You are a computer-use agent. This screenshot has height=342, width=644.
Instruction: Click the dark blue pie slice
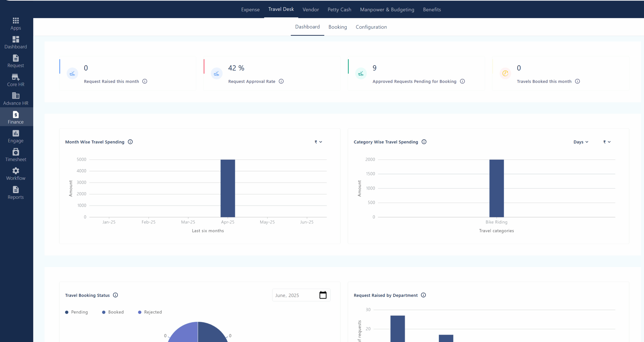tap(211, 333)
